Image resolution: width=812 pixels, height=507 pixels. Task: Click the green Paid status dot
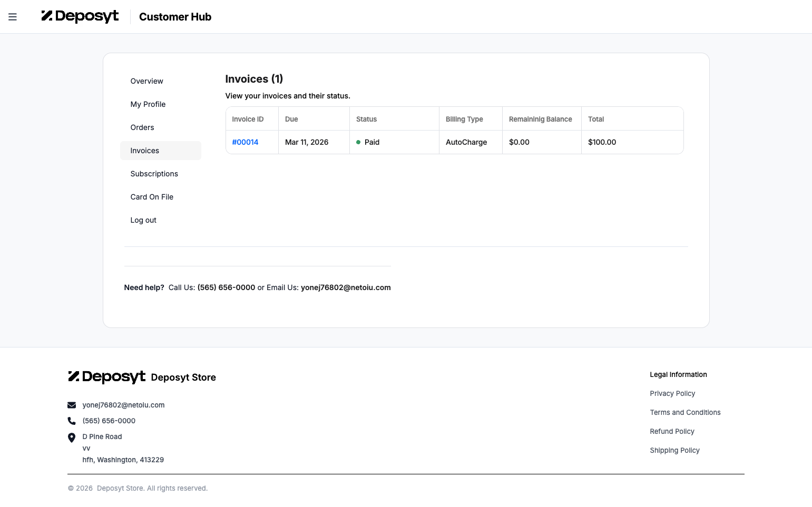point(358,142)
